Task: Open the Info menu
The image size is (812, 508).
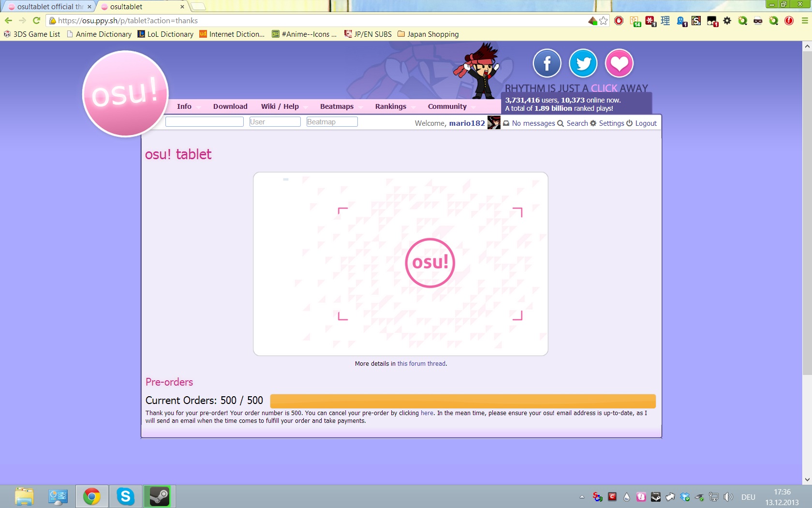Action: coord(184,106)
